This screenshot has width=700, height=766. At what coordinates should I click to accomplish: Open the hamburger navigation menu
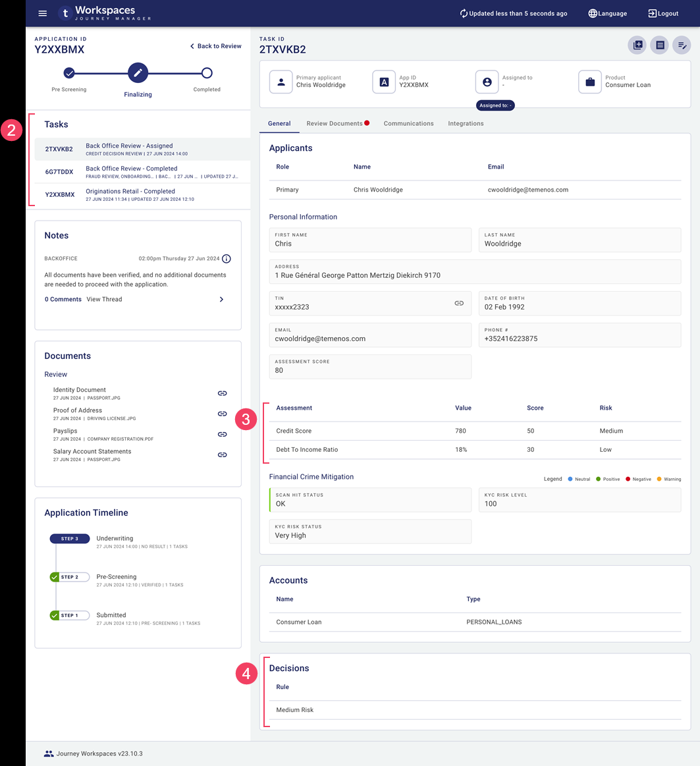point(43,13)
